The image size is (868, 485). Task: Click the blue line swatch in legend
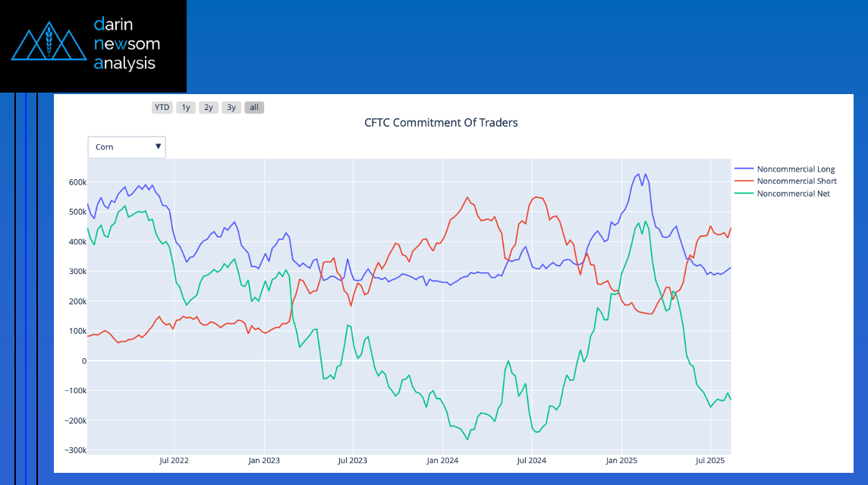click(744, 169)
